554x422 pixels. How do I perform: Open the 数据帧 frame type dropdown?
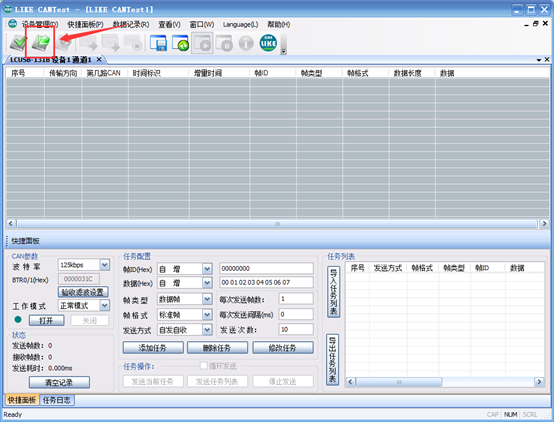coord(207,299)
